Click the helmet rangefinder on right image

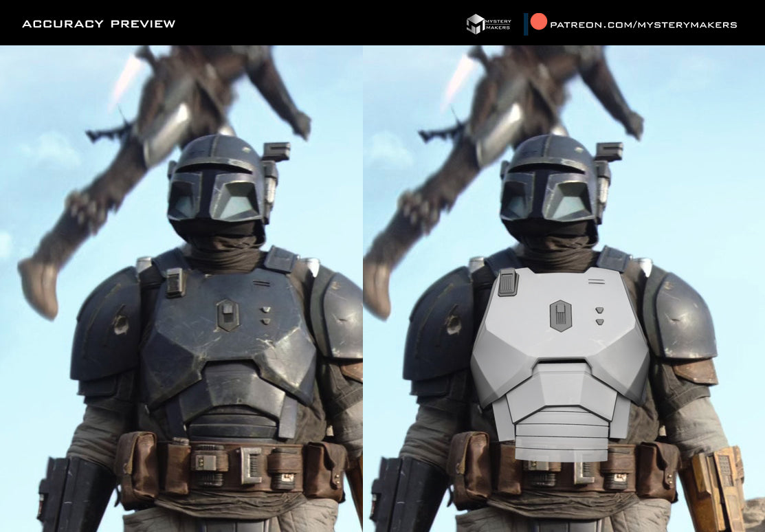(x=609, y=152)
